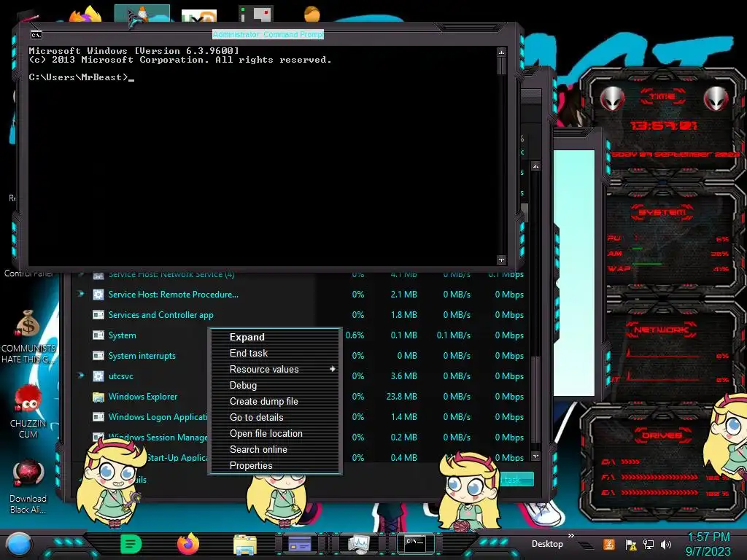Click the orange tray application icon

(x=609, y=544)
